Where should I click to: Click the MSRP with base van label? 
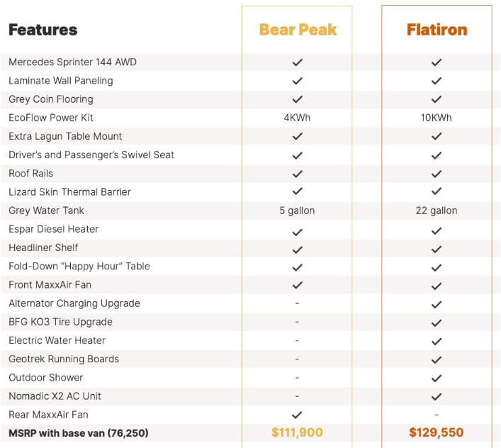79,433
